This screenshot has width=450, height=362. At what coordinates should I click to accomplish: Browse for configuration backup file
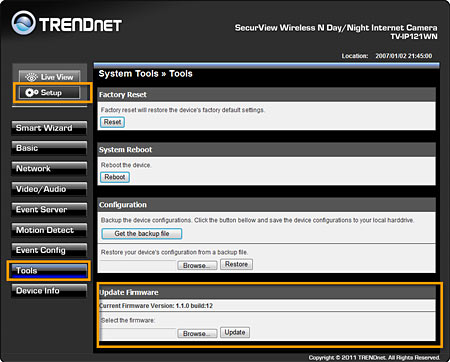tap(197, 265)
